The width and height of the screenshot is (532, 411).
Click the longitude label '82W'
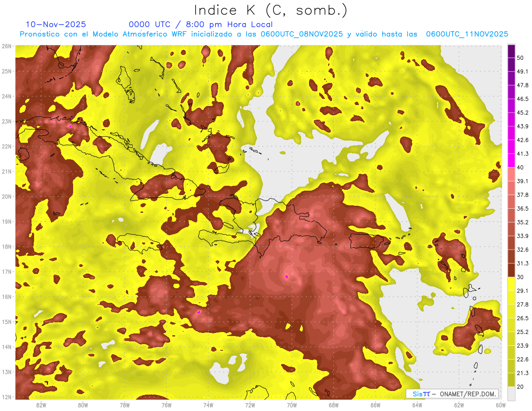(41, 405)
